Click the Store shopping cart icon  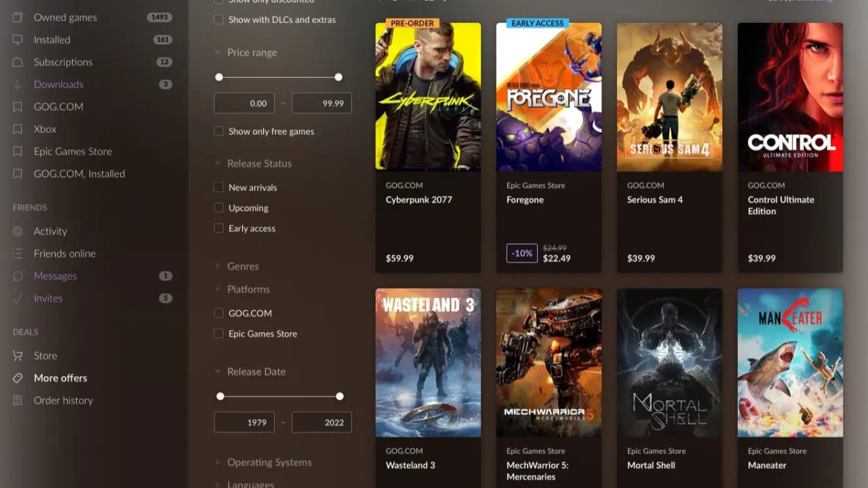[x=18, y=355]
